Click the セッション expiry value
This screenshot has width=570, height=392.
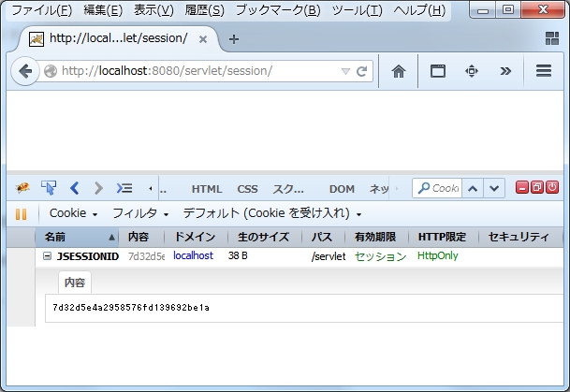(x=380, y=256)
